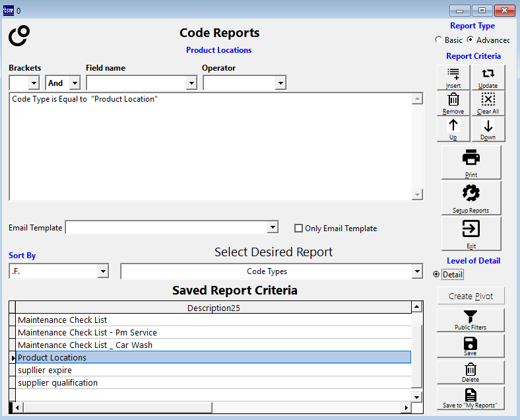
Task: Click the Update criteria icon
Action: [488, 77]
